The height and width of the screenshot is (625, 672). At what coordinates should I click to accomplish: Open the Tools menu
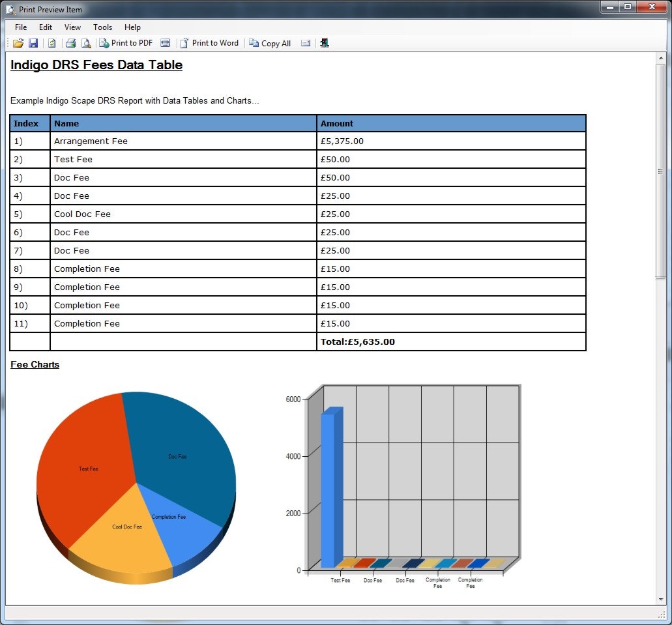pyautogui.click(x=102, y=27)
